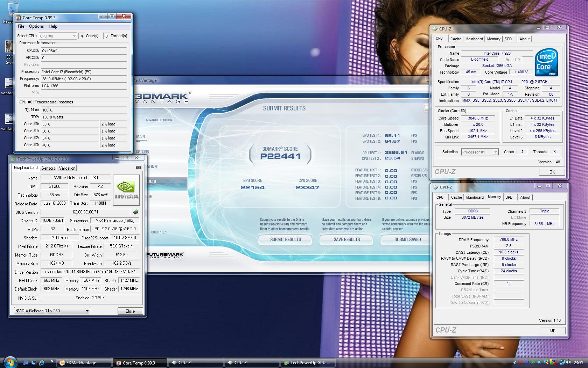
Task: Click CPU-Z Core Speed value 3840.0 MHz
Action: (x=478, y=118)
